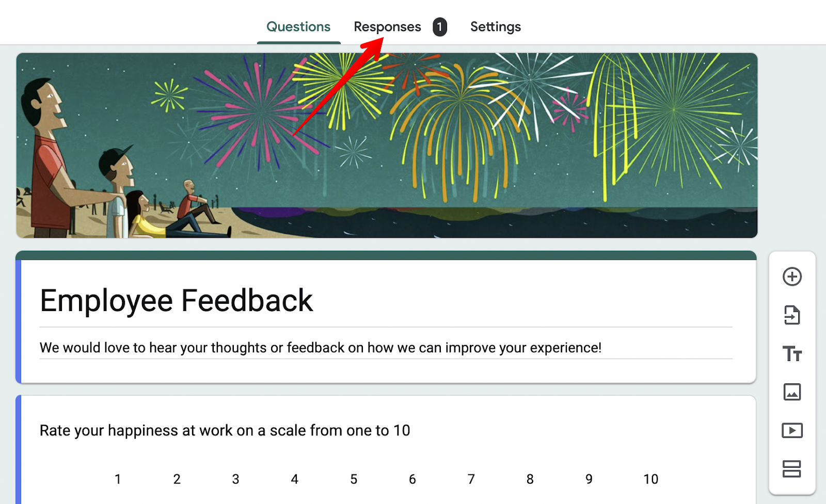Select rating 3 on the scale slider row
Screen dimensions: 826x504
coord(236,479)
